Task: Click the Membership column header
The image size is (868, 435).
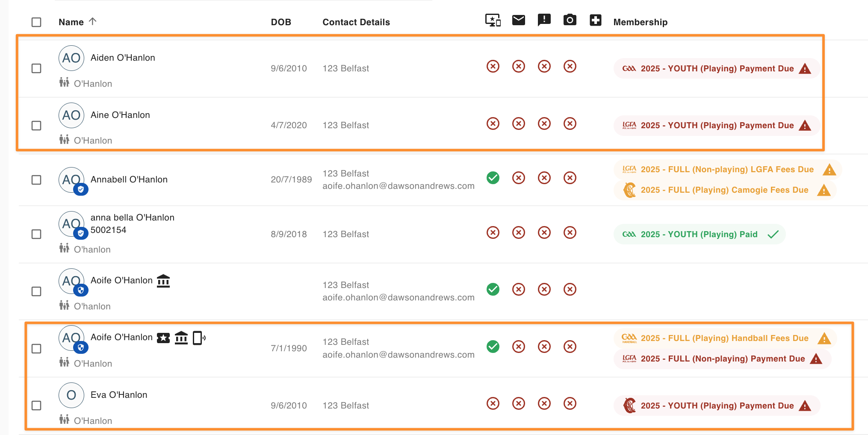Action: point(641,22)
